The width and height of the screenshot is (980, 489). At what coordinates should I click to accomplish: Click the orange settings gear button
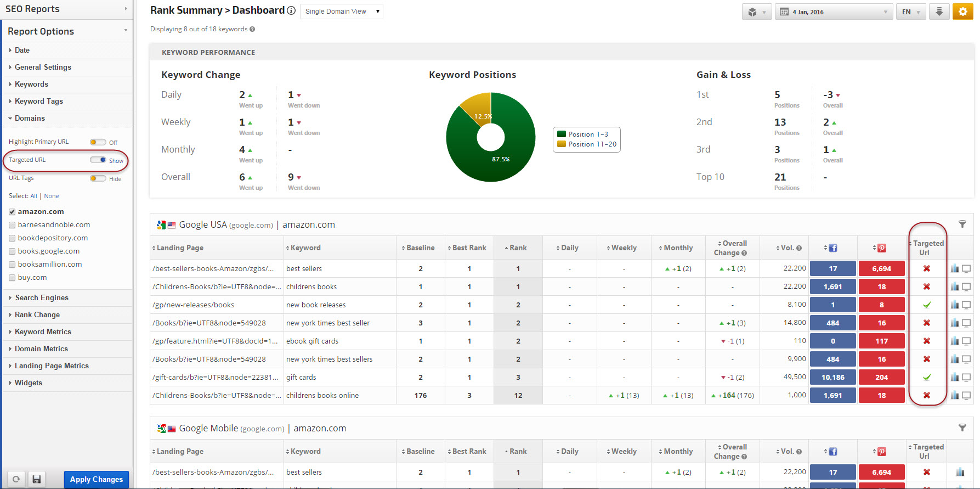click(962, 12)
